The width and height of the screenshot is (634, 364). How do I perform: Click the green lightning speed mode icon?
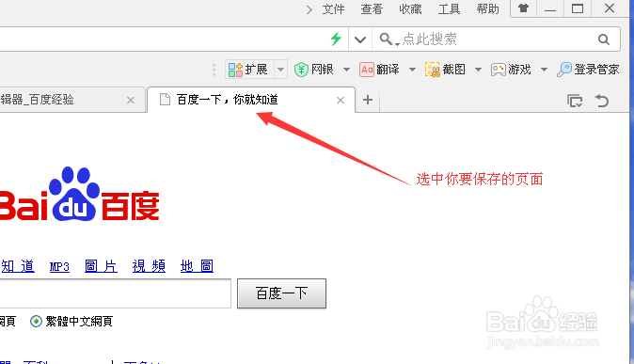(x=336, y=39)
